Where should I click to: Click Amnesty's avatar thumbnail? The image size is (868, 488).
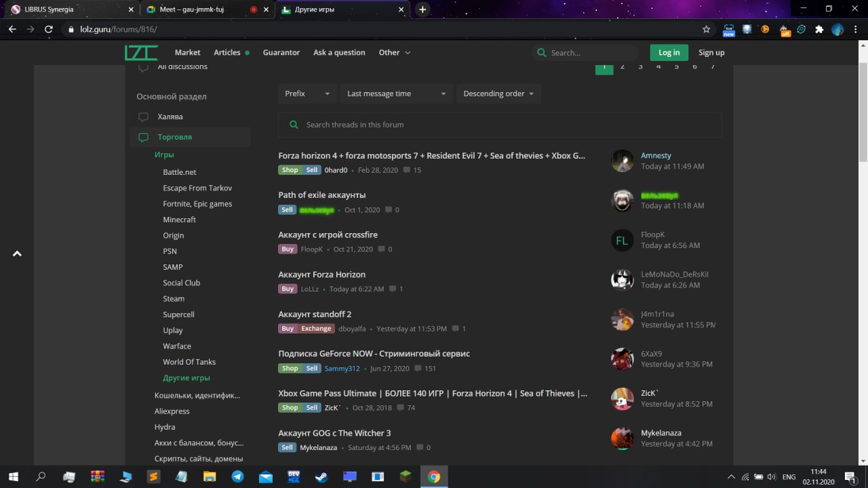pyautogui.click(x=623, y=161)
